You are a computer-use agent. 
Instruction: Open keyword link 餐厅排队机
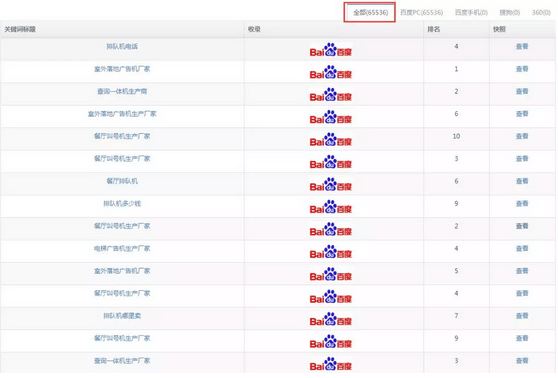[122, 181]
